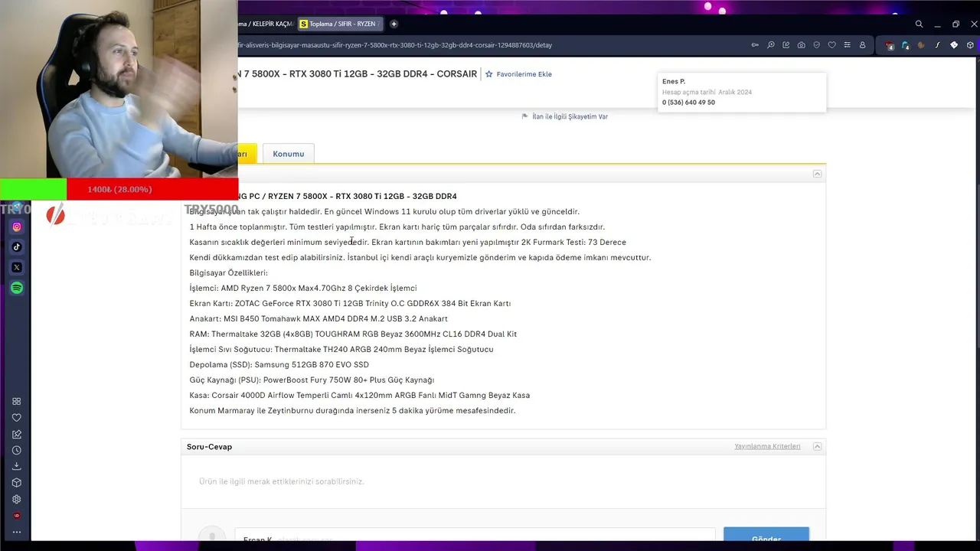Click 'Kasa: Corsair 4000D Airflow' line
The height and width of the screenshot is (551, 980).
(x=360, y=395)
